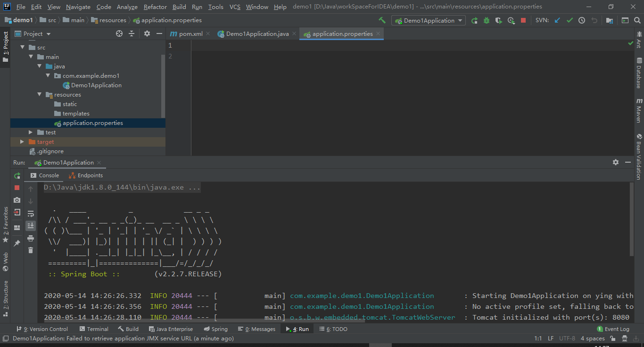Expand the test folder
This screenshot has height=347, width=644.
[x=31, y=132]
